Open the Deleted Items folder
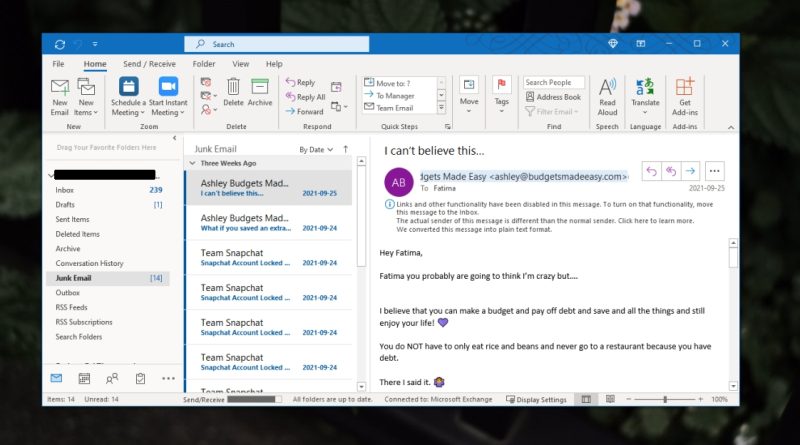The width and height of the screenshot is (800, 445). 108,234
